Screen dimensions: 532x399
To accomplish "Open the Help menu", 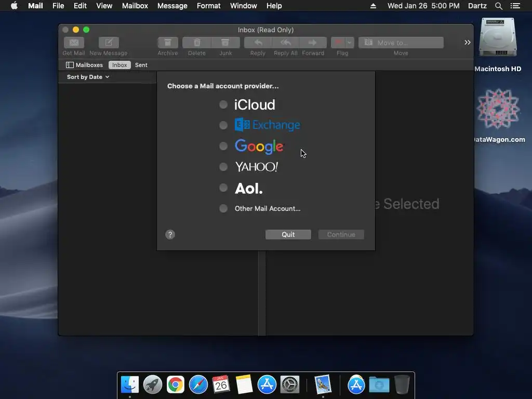I will coord(274,6).
